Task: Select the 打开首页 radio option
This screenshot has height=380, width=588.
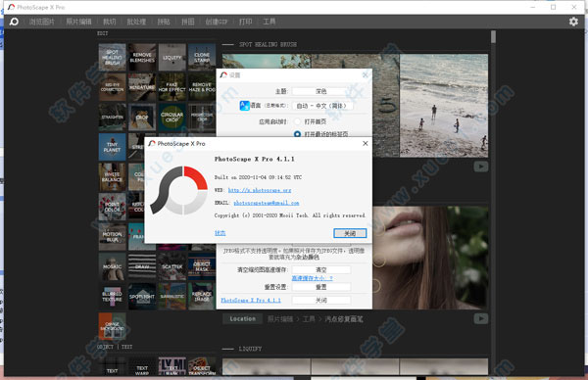Action: coord(297,121)
